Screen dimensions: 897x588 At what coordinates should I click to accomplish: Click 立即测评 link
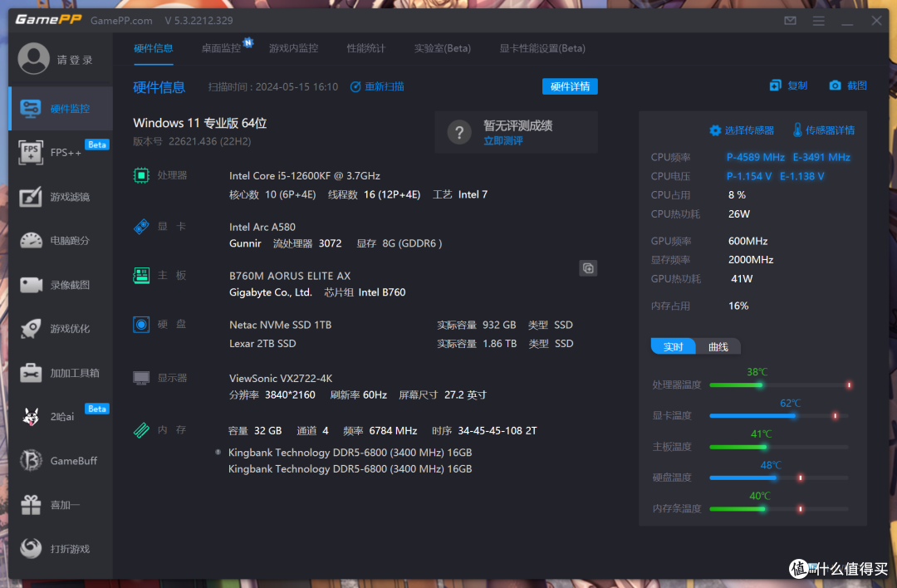(502, 140)
